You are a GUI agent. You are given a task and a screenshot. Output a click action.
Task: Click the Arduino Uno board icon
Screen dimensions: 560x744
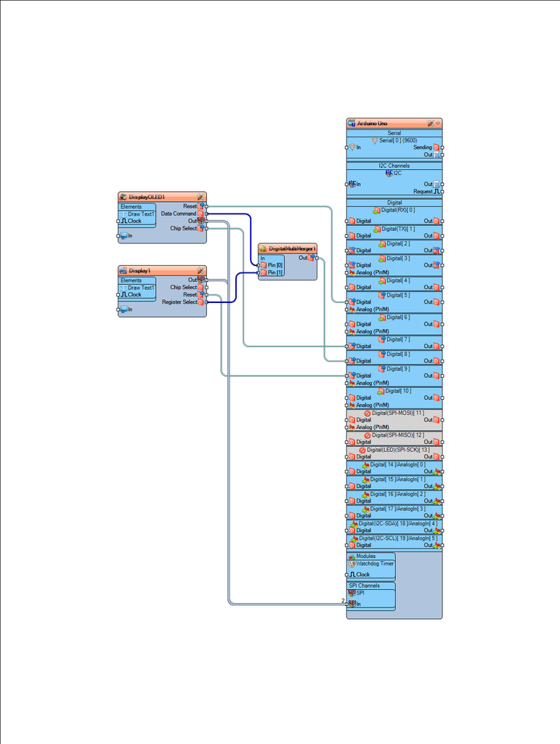click(352, 124)
